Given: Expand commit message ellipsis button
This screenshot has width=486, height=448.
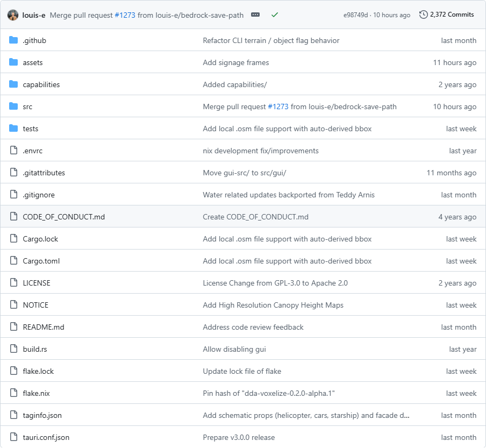Looking at the screenshot, I should [x=255, y=15].
